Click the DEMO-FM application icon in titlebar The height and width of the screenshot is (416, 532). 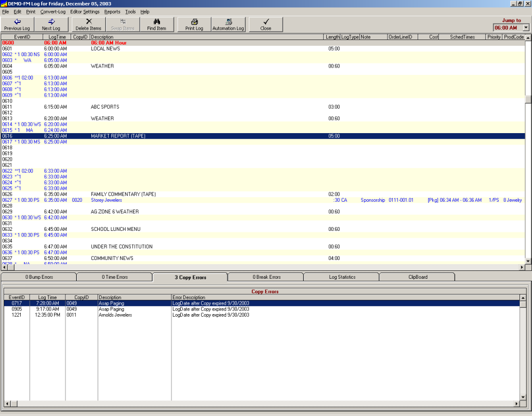point(4,3)
